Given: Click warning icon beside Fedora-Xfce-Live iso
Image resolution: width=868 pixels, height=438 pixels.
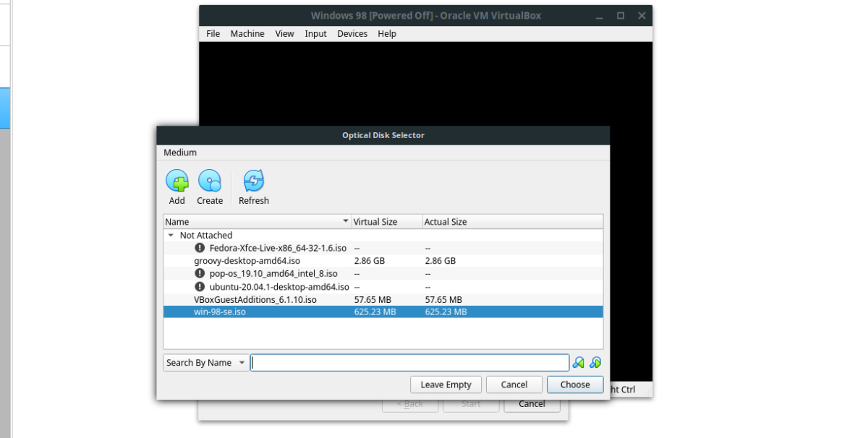Looking at the screenshot, I should point(200,248).
